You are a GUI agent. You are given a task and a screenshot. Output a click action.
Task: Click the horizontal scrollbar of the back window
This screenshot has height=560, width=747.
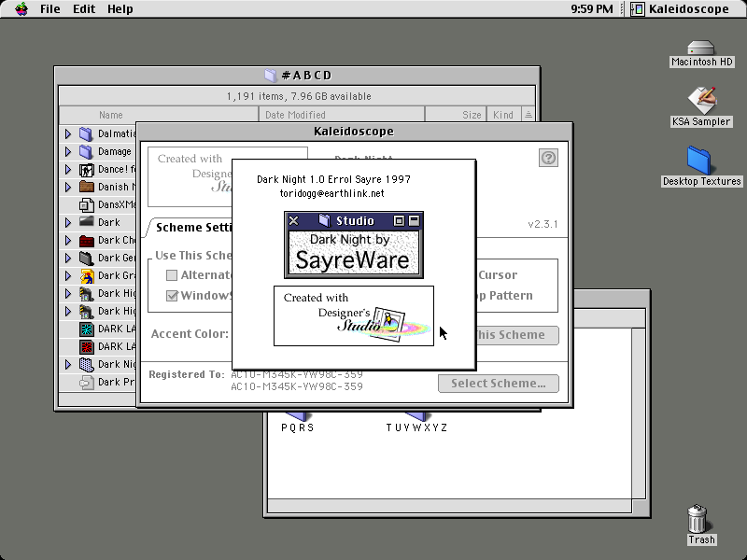coord(450,506)
